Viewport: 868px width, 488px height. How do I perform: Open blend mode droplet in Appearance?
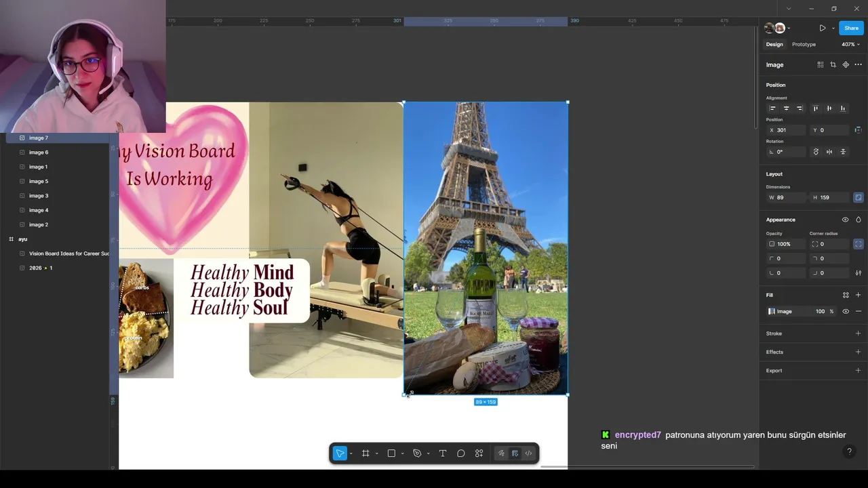tap(859, 220)
